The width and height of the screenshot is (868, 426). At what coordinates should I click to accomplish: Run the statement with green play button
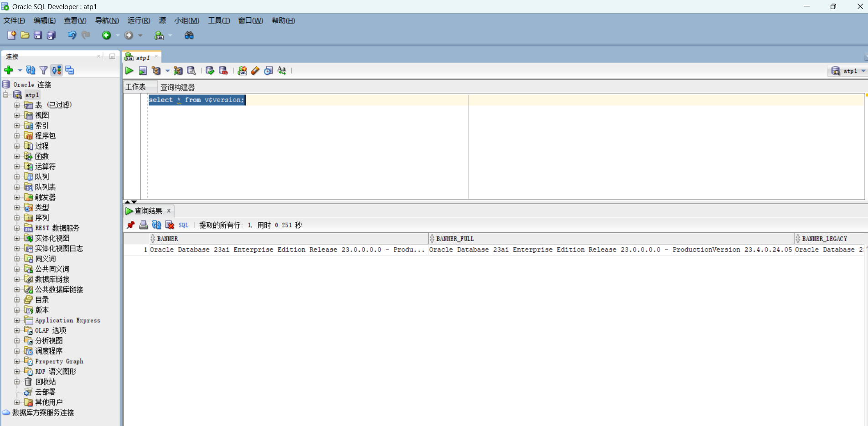pos(129,71)
